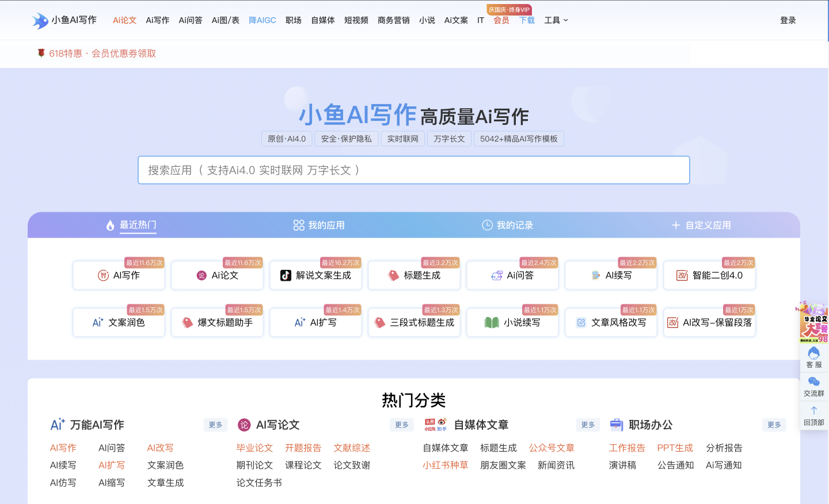
Task: Click the plus icon for 自定义应用
Action: 676,226
